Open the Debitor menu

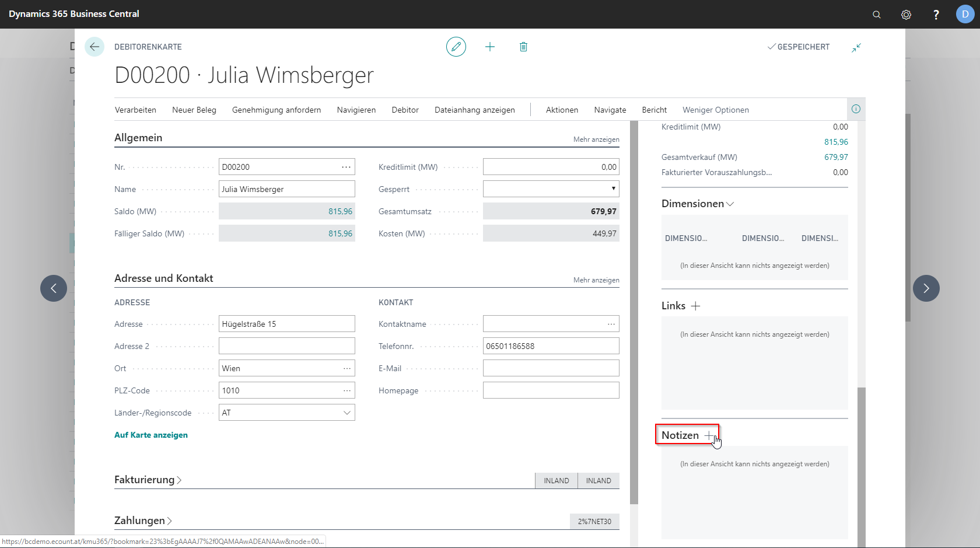[x=405, y=110]
